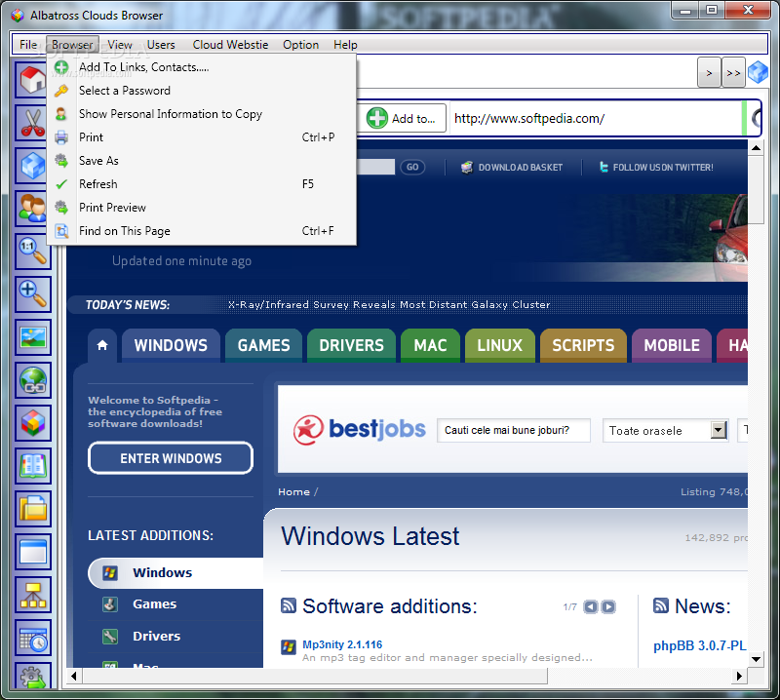780x700 pixels.
Task: Click the zoom in magnifier icon
Action: (x=33, y=294)
